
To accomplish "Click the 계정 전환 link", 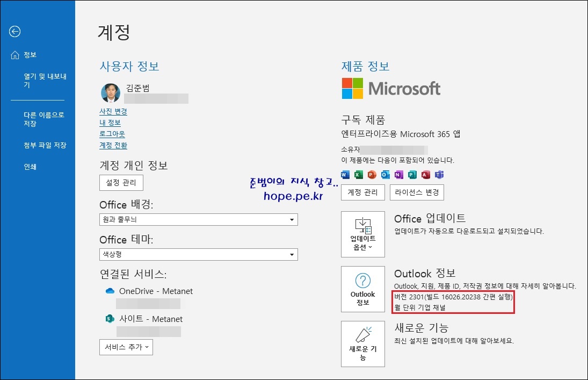I will click(113, 145).
